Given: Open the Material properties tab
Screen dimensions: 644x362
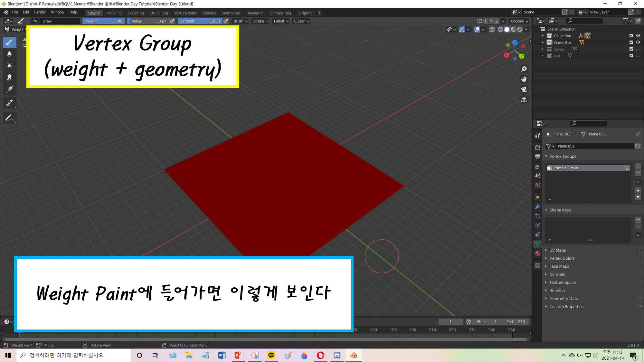Looking at the screenshot, I should pyautogui.click(x=537, y=254).
